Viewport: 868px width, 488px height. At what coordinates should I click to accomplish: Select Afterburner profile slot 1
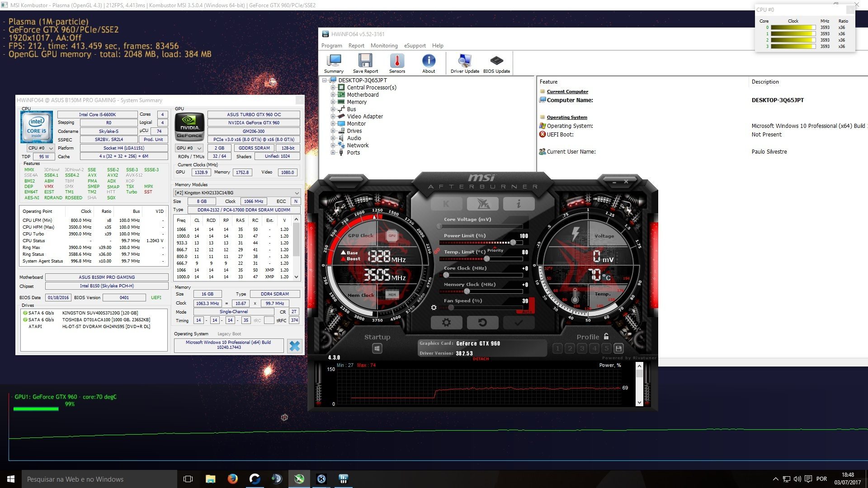[557, 348]
